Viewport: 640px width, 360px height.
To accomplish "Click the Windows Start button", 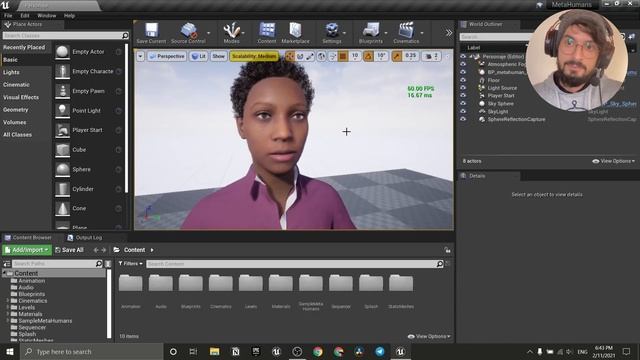I will pos(9,351).
